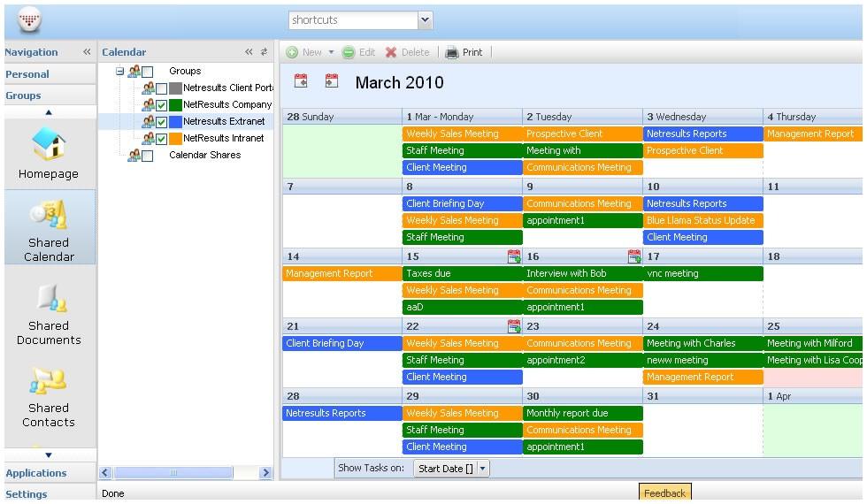This screenshot has height=504, width=867.
Task: Click the orange NetResults Intranet color swatch
Action: [175, 139]
